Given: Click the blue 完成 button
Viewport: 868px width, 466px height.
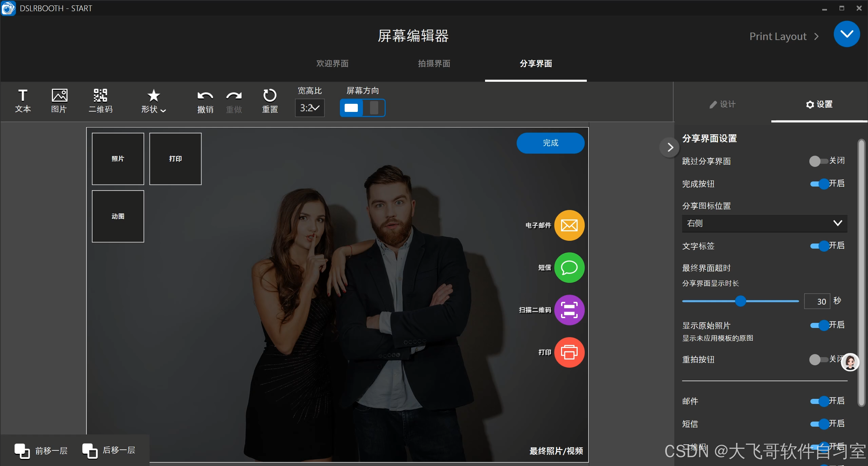Looking at the screenshot, I should click(x=550, y=143).
